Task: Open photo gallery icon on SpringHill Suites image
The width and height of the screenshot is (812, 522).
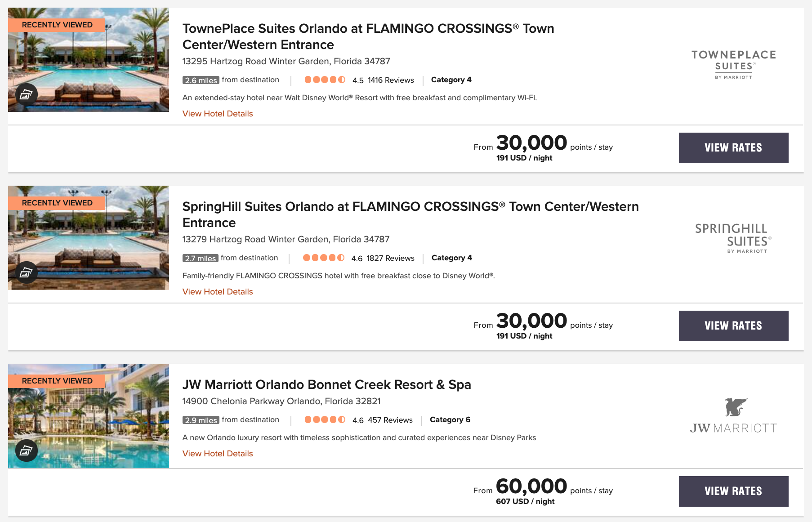Action: pyautogui.click(x=26, y=272)
